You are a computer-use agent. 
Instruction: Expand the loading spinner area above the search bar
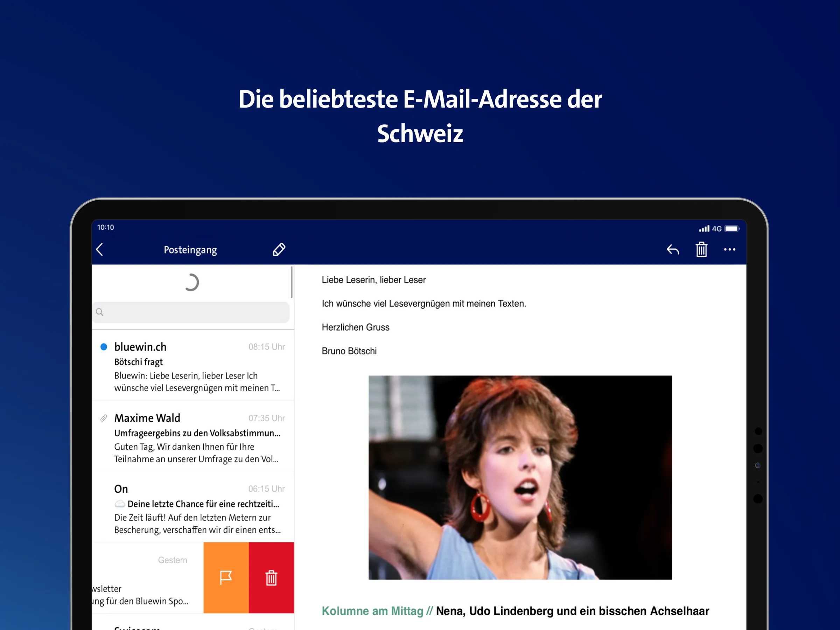[x=192, y=282]
